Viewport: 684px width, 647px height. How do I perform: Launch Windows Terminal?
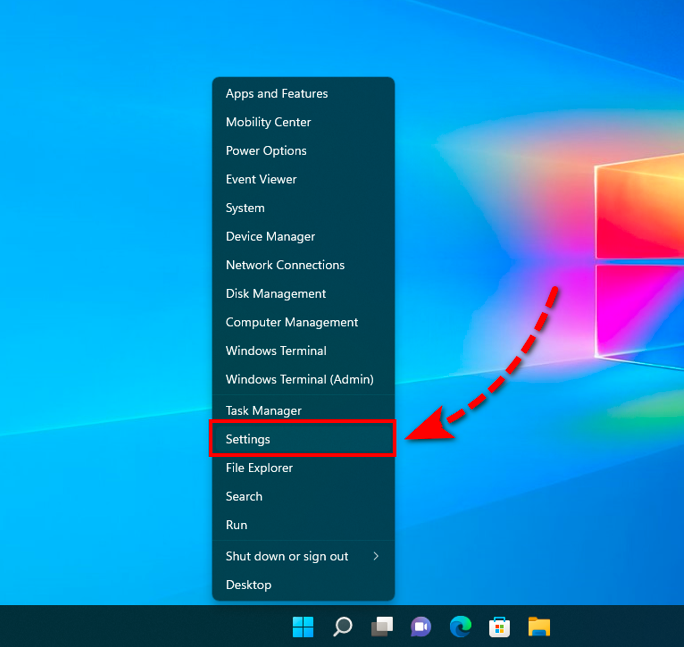pyautogui.click(x=303, y=350)
